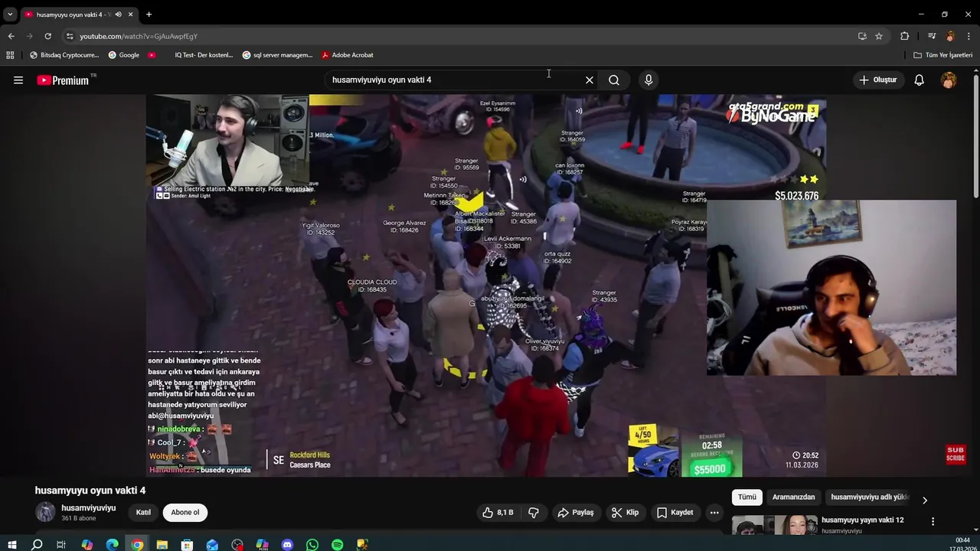Open the taskbar clock showing 00:44

[962, 540]
